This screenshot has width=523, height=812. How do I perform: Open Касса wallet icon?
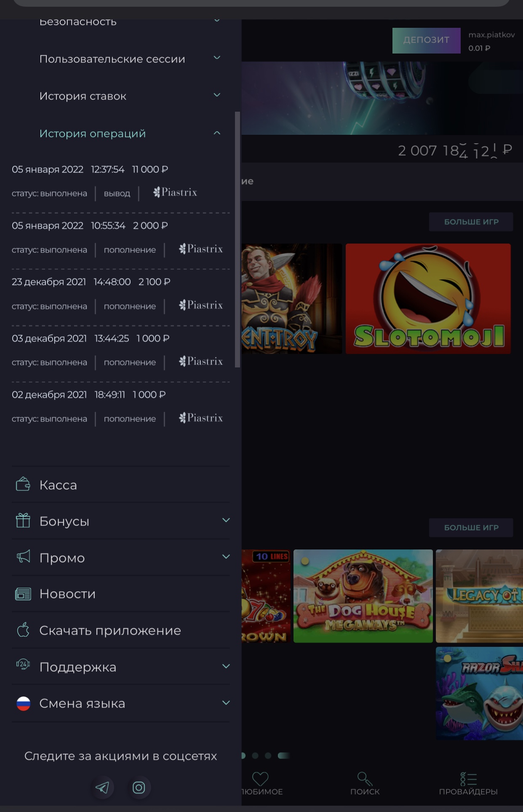23,484
